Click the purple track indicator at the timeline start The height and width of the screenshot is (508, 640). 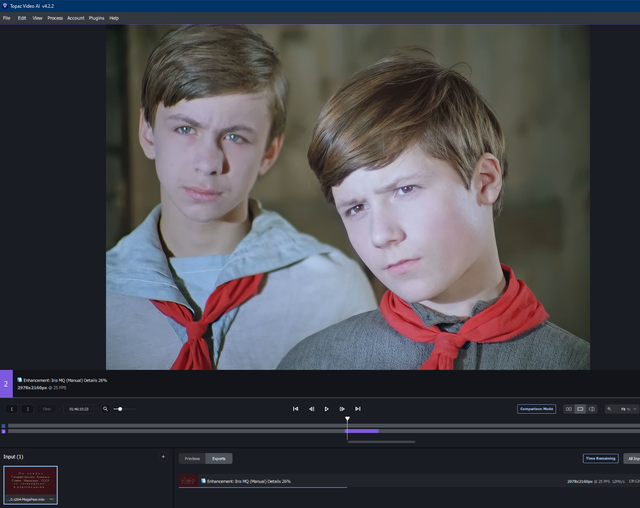pos(3,431)
